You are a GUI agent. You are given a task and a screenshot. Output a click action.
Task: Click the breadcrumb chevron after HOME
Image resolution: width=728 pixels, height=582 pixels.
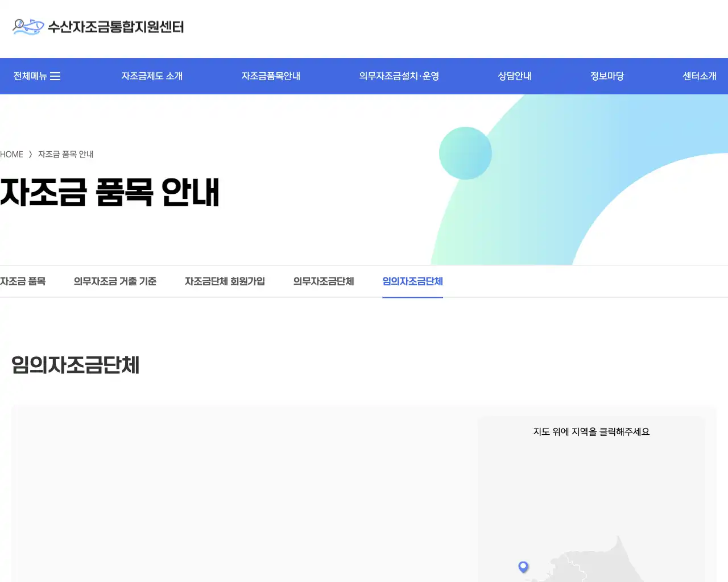31,154
